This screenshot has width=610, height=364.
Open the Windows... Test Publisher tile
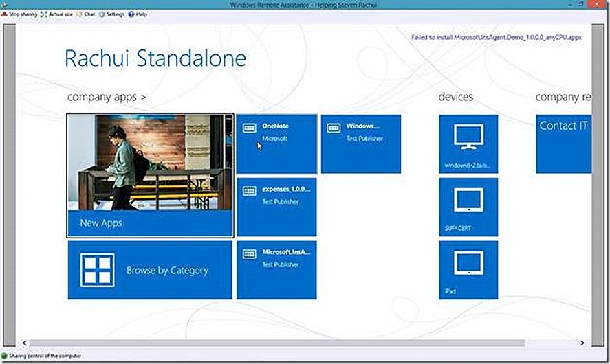coord(361,144)
